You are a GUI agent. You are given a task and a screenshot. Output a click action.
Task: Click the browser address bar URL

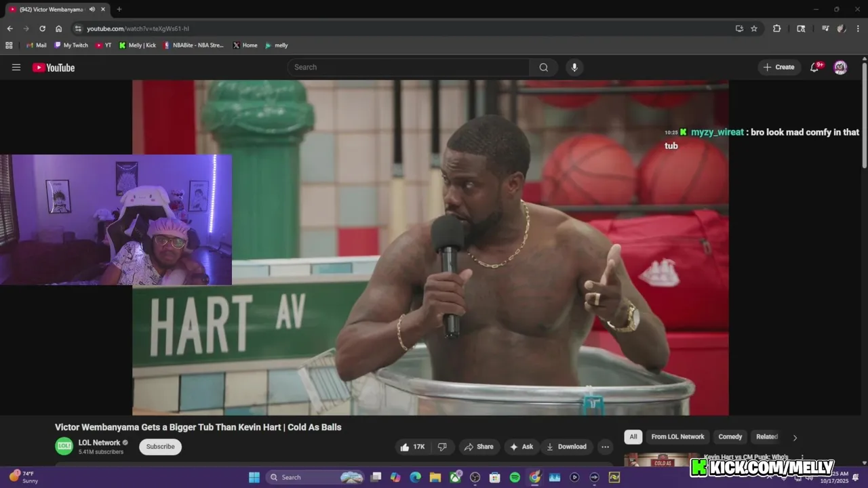coord(138,28)
